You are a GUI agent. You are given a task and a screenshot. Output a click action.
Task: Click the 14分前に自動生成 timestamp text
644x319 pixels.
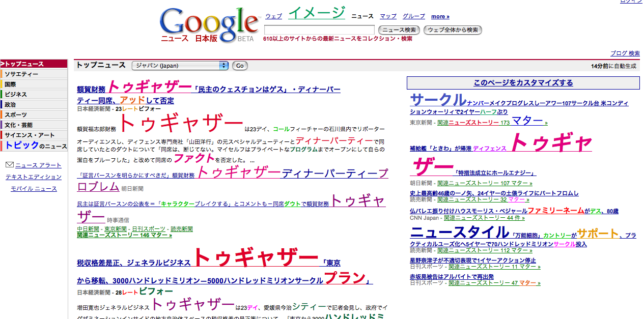(x=613, y=66)
